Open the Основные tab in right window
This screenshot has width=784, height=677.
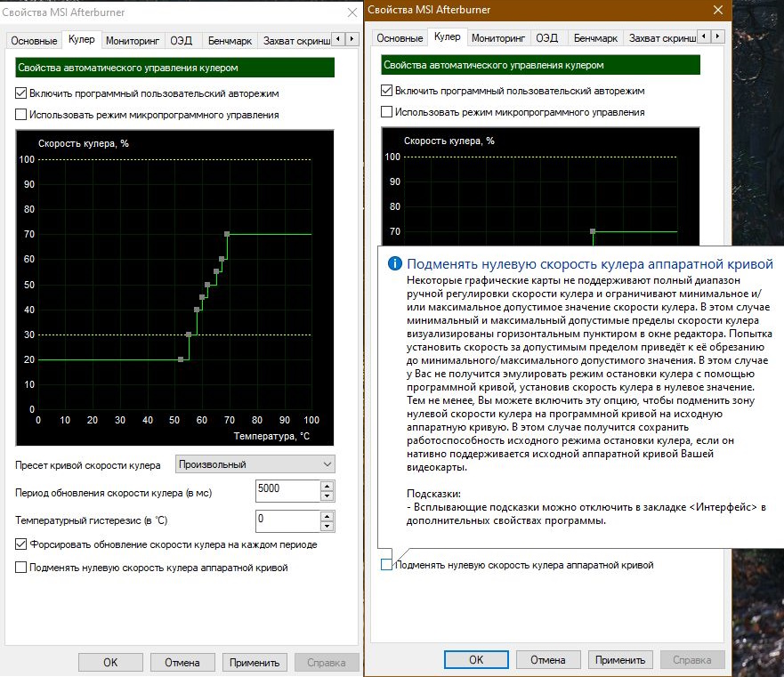[x=400, y=38]
